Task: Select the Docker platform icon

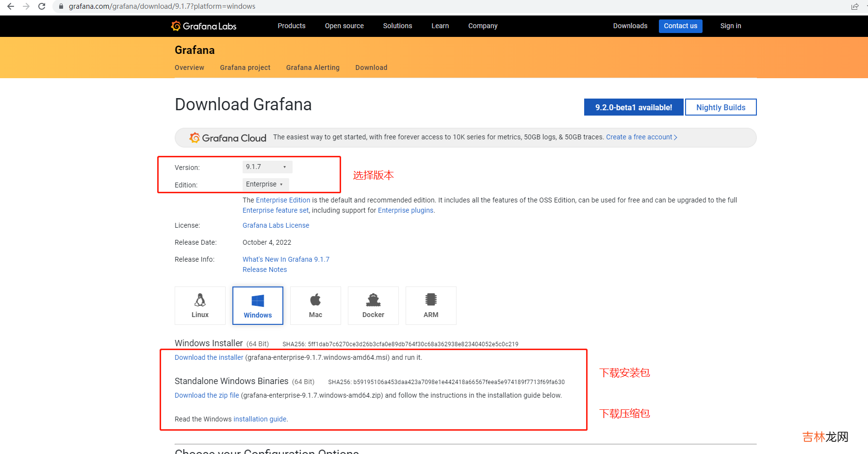Action: (x=373, y=305)
